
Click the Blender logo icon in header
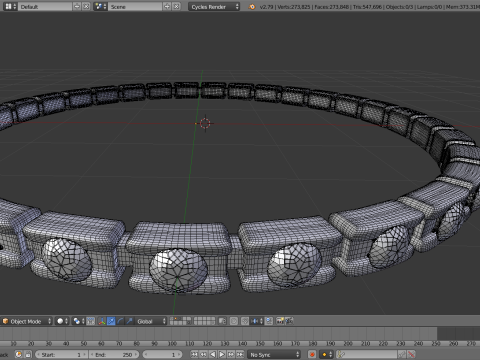252,6
